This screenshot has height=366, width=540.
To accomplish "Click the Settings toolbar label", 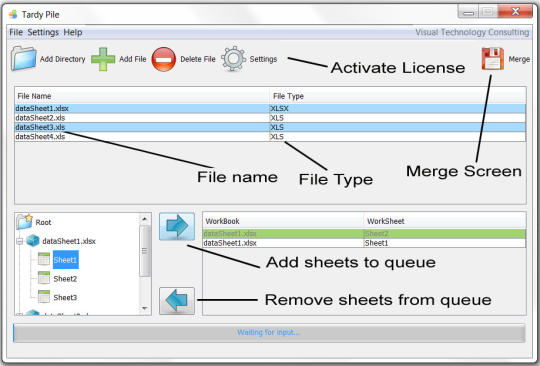I will pyautogui.click(x=263, y=59).
